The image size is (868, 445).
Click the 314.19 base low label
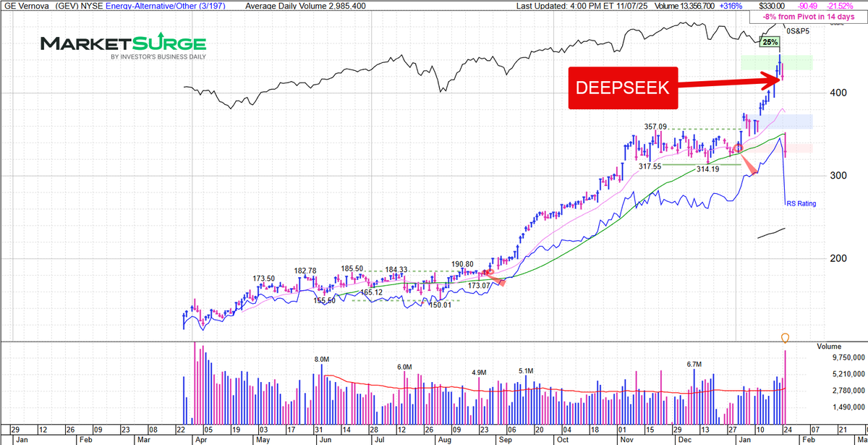(x=708, y=168)
